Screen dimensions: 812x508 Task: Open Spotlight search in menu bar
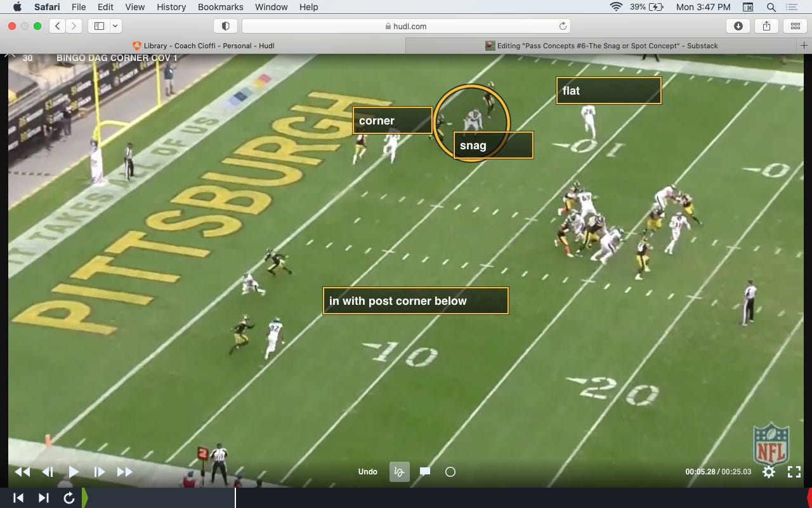coord(771,7)
